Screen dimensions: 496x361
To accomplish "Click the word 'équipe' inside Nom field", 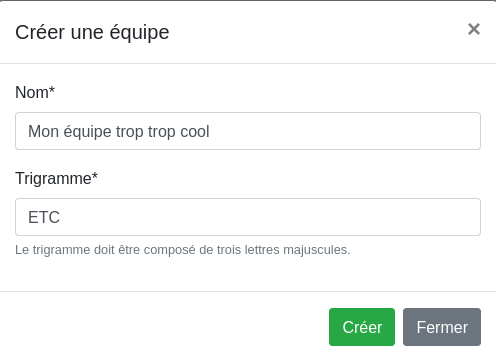I will (x=87, y=132).
